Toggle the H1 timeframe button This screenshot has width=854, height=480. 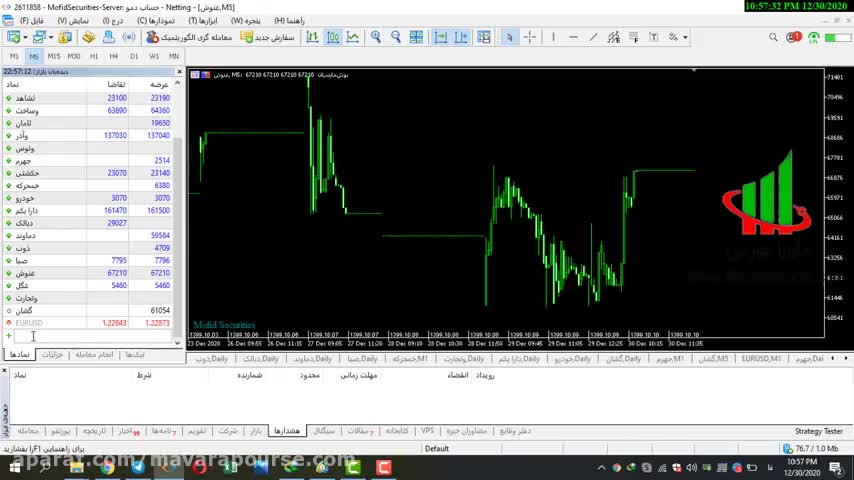pos(94,56)
